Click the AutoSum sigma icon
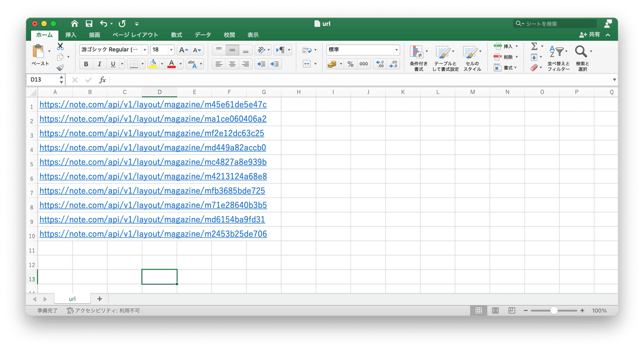Screen dimensions: 644x350 (x=535, y=47)
